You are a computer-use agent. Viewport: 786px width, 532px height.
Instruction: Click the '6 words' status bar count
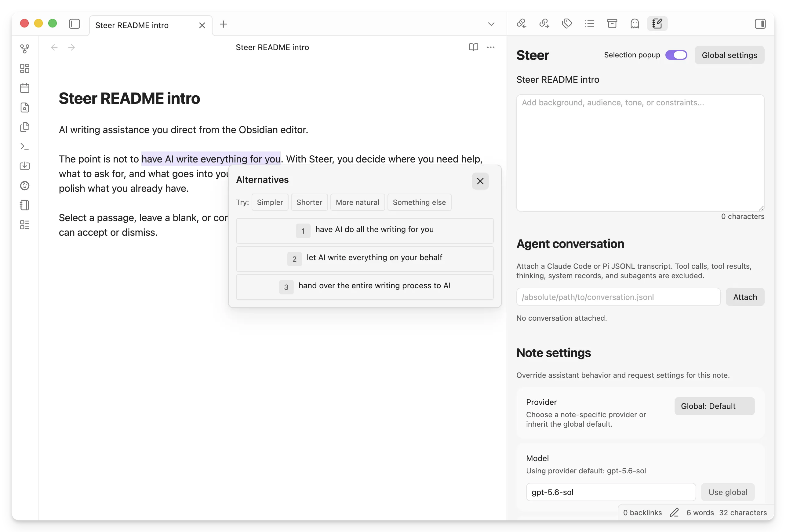700,513
